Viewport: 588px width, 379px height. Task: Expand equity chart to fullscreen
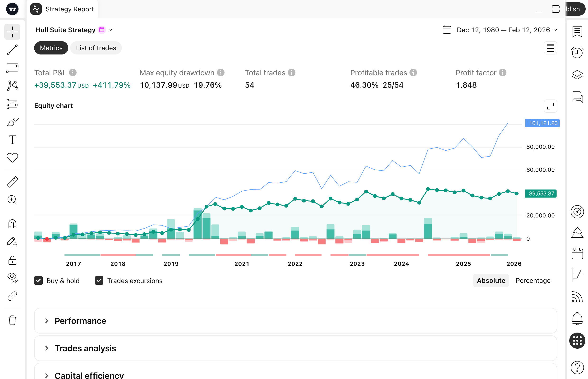[550, 106]
